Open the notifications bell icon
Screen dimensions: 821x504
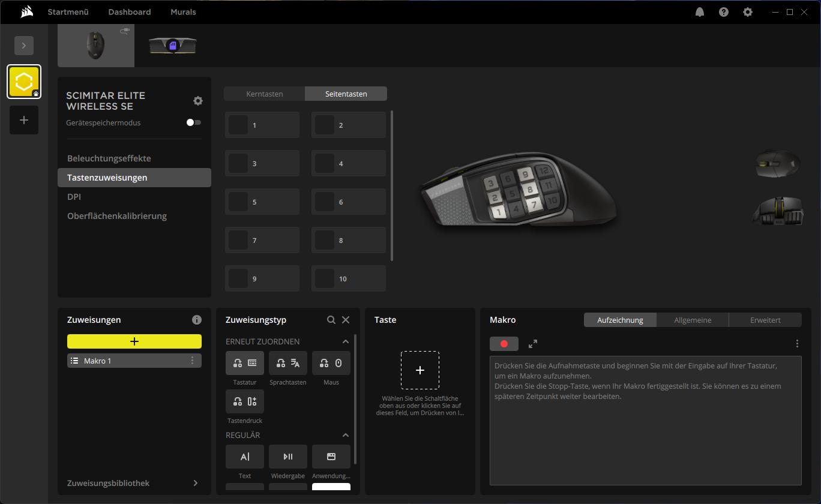pyautogui.click(x=700, y=12)
